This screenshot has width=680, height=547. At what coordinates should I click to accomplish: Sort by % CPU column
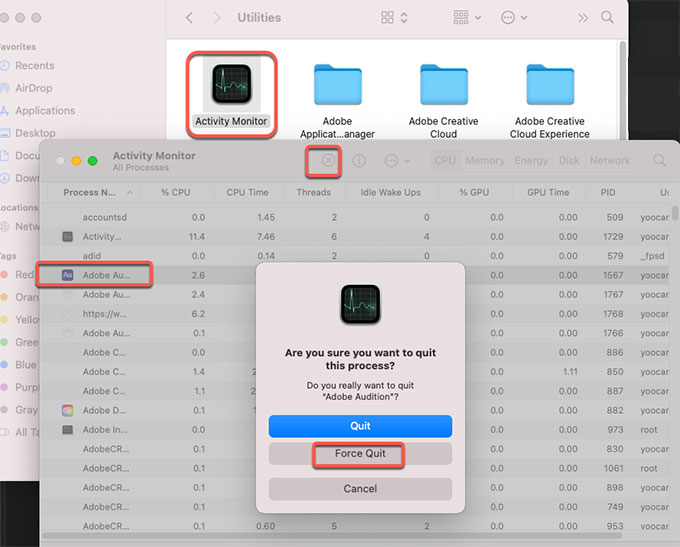click(x=176, y=192)
